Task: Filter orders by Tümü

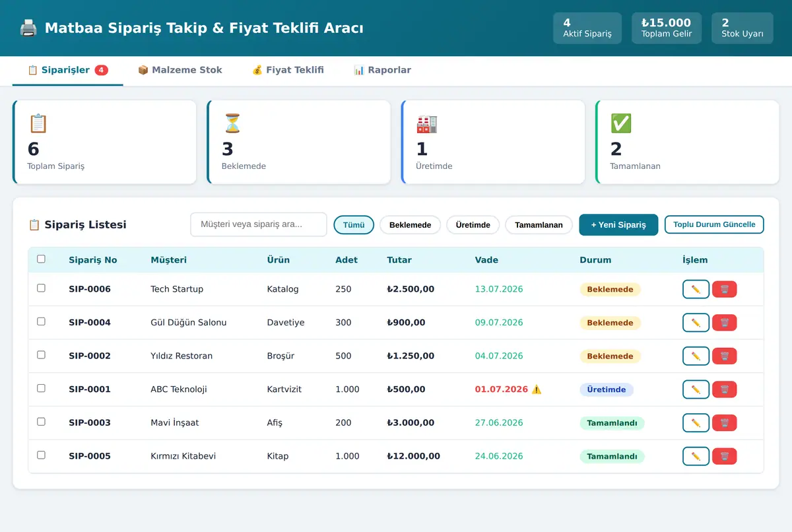Action: (354, 225)
